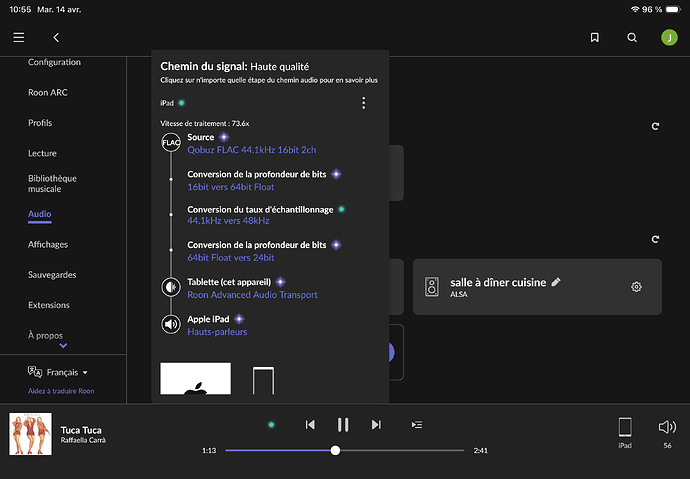Click the star next to Source
Image resolution: width=690 pixels, height=479 pixels.
coord(224,137)
